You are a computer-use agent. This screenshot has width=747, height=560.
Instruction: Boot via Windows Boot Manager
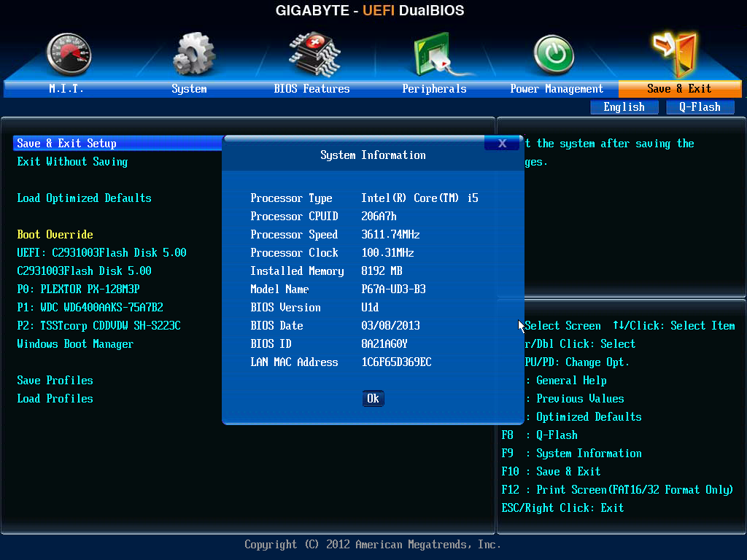75,344
